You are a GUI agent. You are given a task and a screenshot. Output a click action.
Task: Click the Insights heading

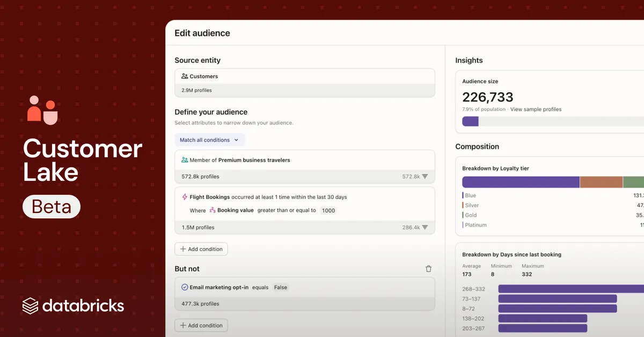(x=469, y=61)
